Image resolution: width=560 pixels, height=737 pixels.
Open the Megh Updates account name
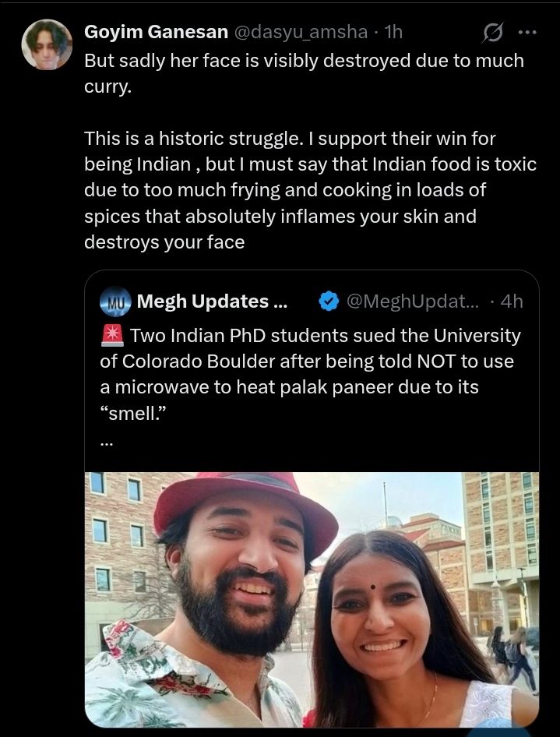click(x=203, y=301)
